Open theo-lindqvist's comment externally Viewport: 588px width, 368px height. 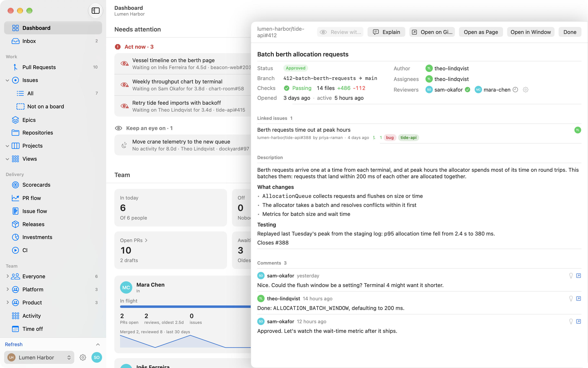tap(579, 298)
